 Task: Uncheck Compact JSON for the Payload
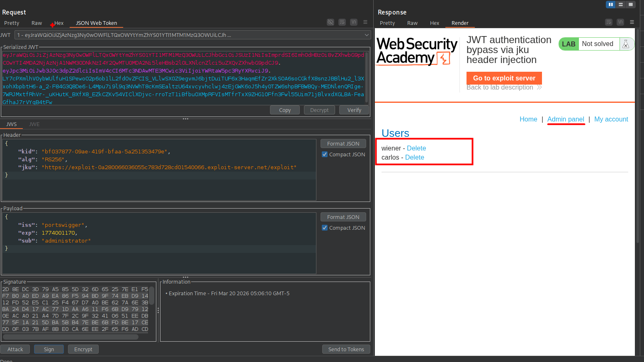325,228
